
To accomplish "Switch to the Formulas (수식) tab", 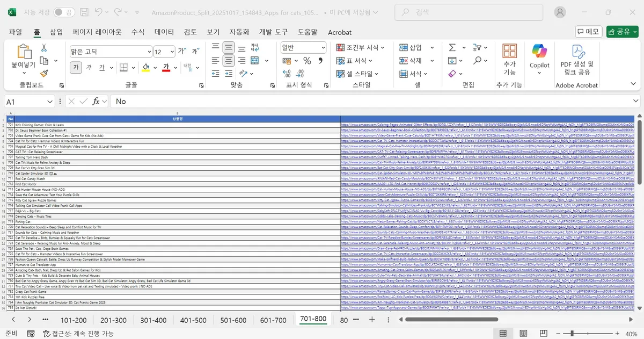I will click(138, 32).
